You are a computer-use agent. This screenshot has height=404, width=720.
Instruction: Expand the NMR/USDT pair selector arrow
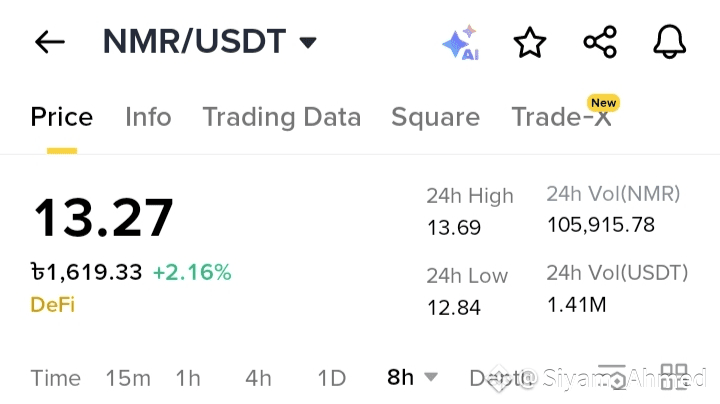[308, 43]
